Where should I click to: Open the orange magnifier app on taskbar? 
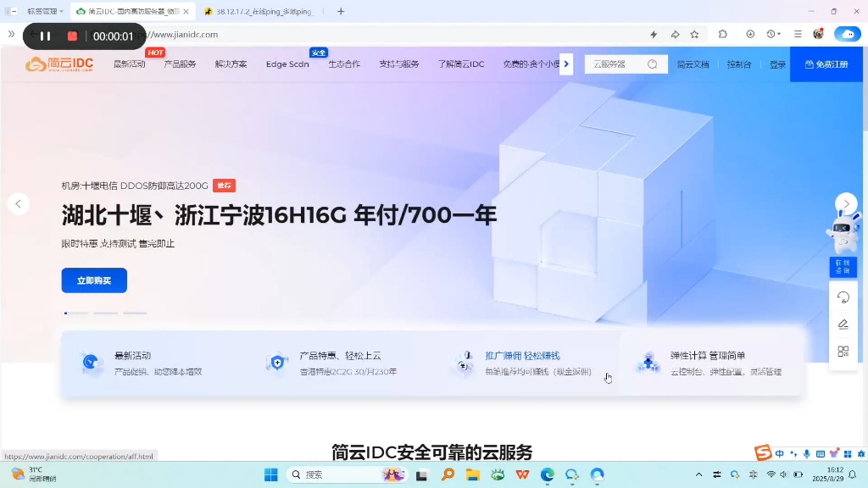tap(448, 474)
